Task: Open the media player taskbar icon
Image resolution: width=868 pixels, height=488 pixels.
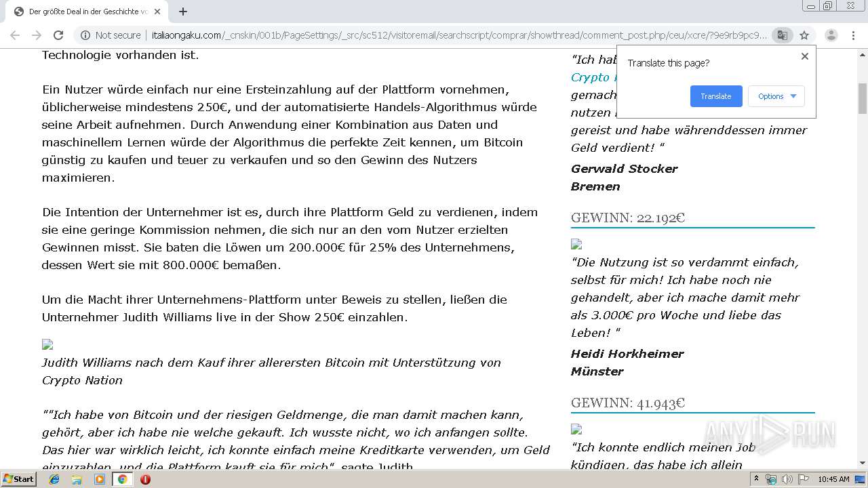Action: pyautogui.click(x=100, y=479)
